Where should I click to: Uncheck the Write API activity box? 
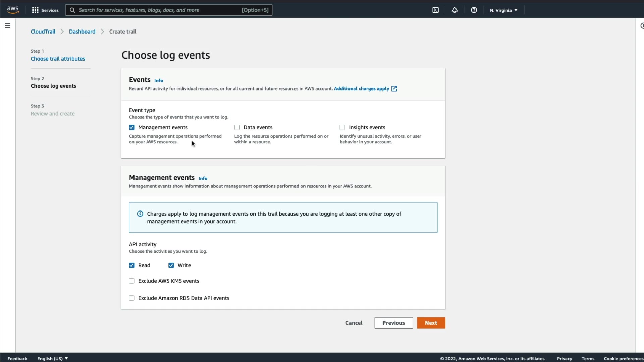(171, 265)
